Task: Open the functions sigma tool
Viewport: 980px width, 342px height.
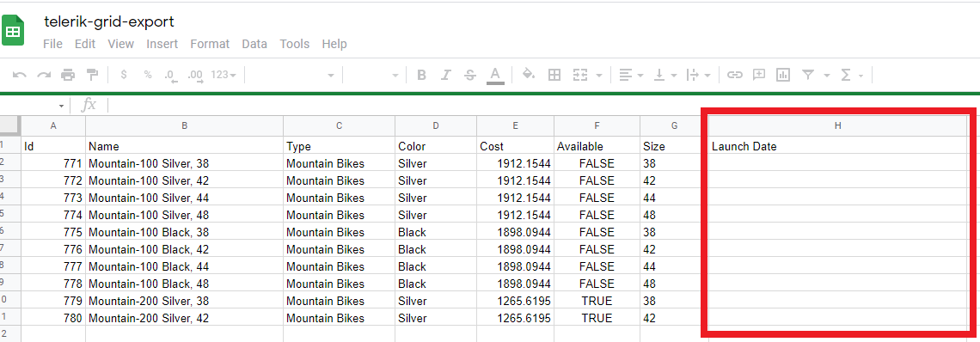Action: 846,75
